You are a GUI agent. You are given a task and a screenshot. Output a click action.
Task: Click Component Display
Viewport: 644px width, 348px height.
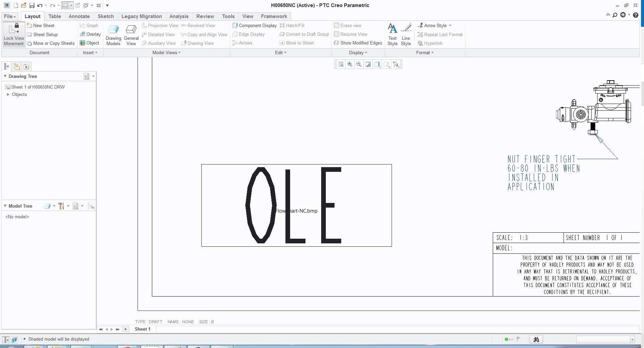tap(254, 25)
